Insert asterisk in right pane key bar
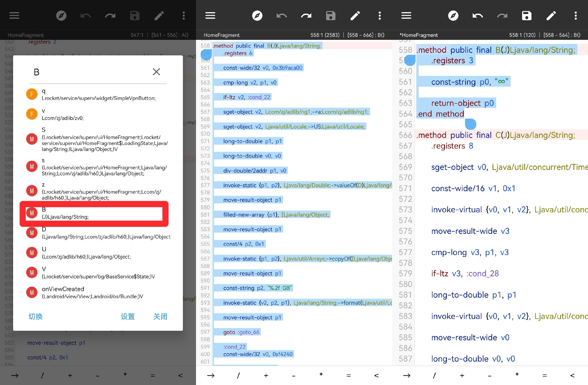 tap(517, 375)
